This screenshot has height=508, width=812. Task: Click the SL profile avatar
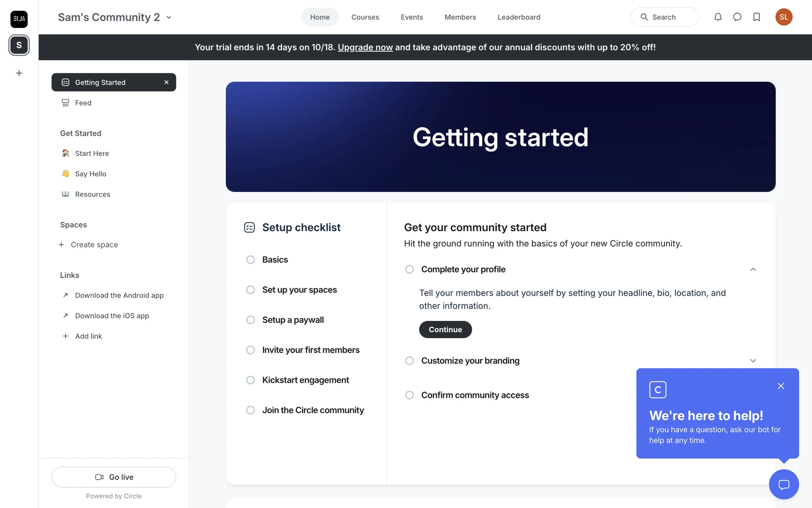784,17
